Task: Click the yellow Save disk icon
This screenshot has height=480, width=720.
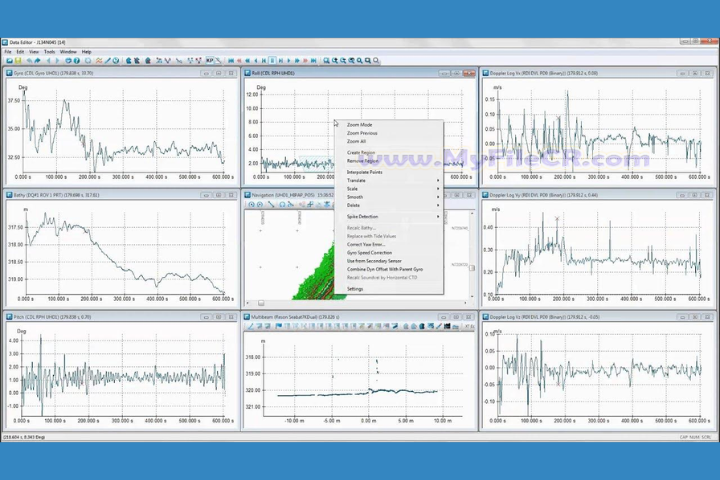Action: point(18,61)
